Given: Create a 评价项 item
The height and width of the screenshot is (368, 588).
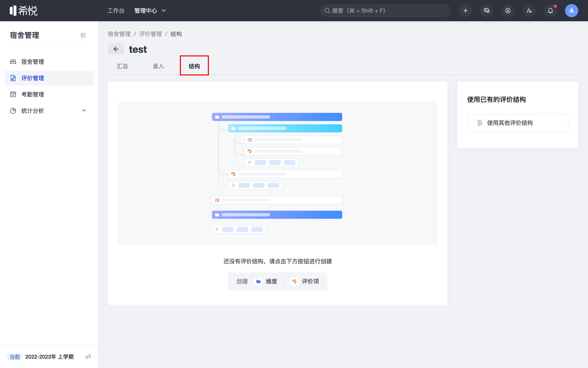Looking at the screenshot, I should pos(305,281).
